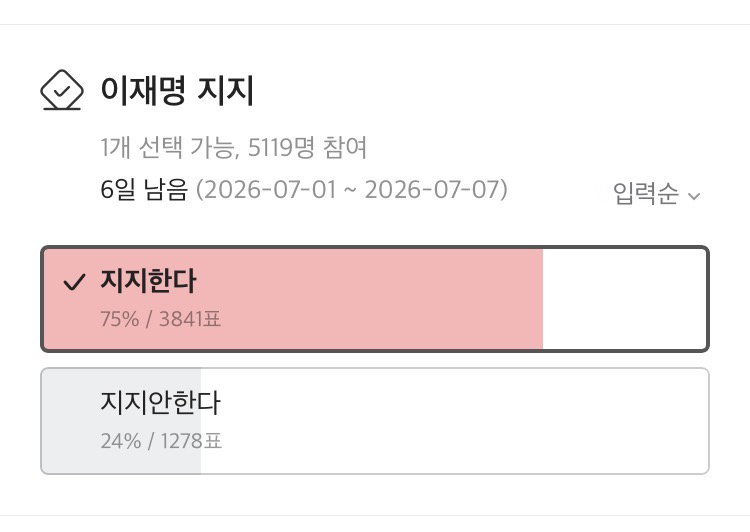Click the gray 24% result bar
750x532 pixels.
pyautogui.click(x=121, y=421)
